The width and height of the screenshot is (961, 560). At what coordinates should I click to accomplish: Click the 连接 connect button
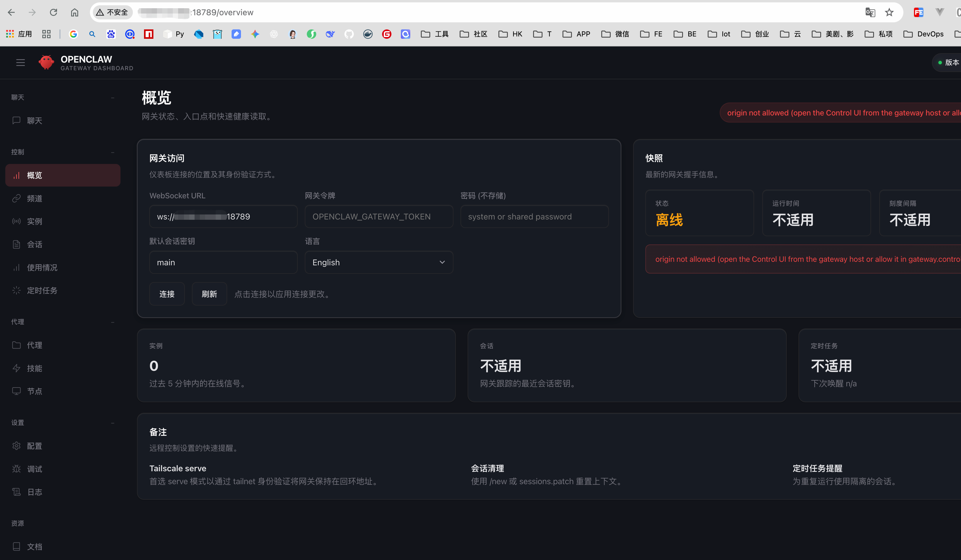click(167, 294)
